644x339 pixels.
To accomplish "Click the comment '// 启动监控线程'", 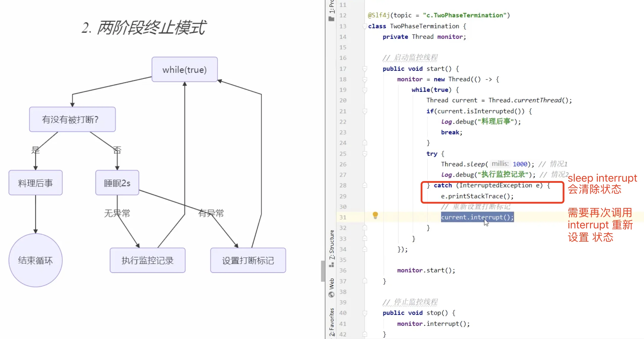I will coord(410,58).
